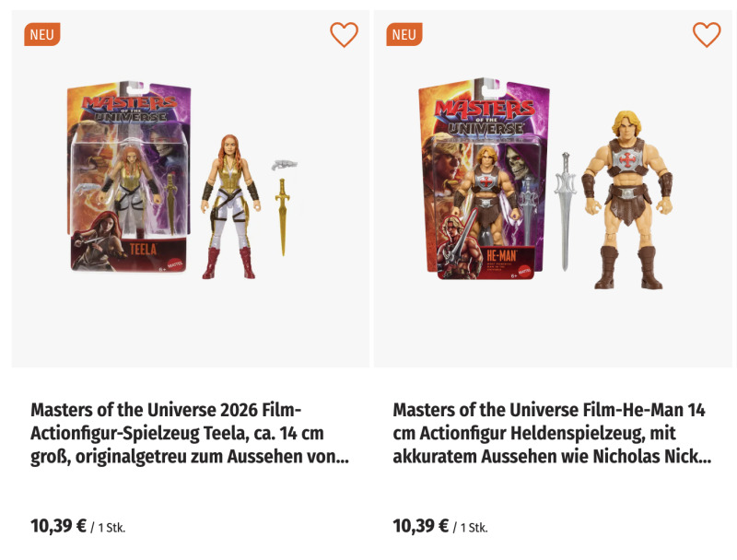Open the Film-He-Man 14 cm Actionfigur title link
Screen dimensions: 737x560
pyautogui.click(x=552, y=433)
